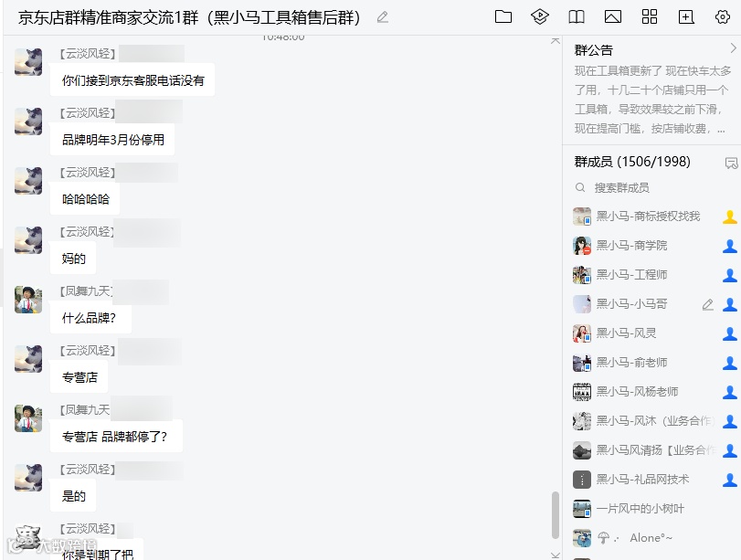741x560 pixels.
Task: Click the gold owner icon for 黑小马-商标授权找我
Action: 730,217
